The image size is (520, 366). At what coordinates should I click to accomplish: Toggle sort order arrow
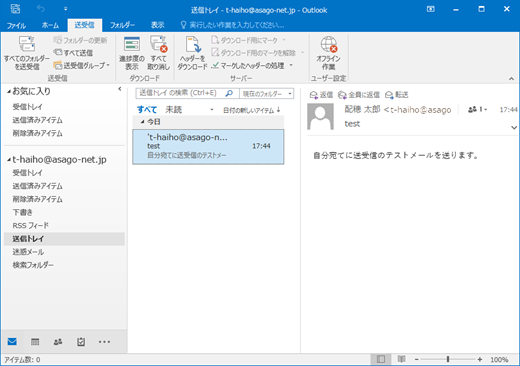point(279,110)
